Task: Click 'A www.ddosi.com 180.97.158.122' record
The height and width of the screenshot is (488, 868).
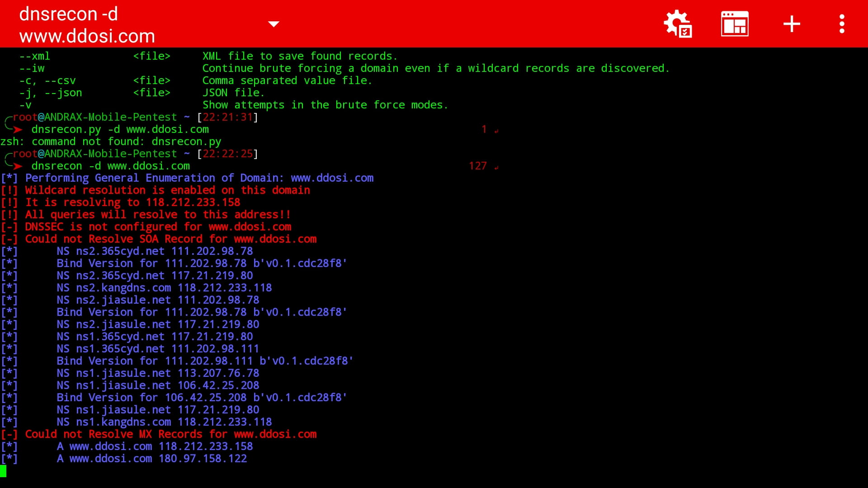Action: tap(152, 459)
